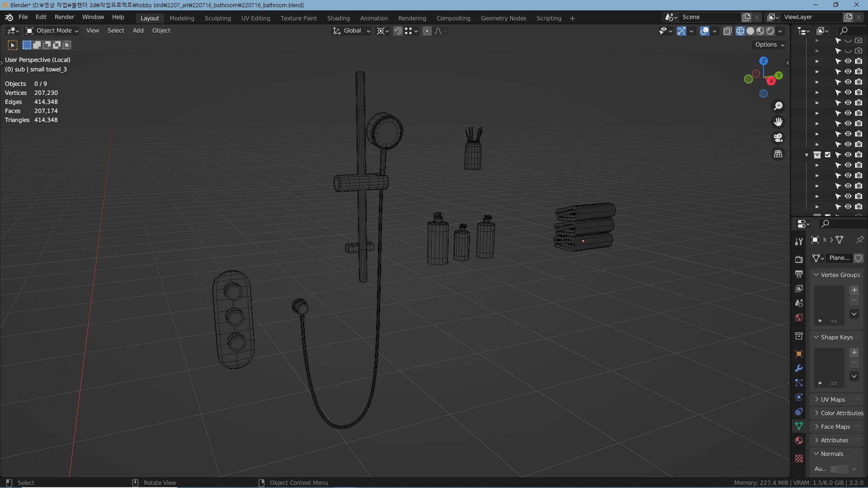
Task: Select solid viewport shading mode
Action: point(750,31)
